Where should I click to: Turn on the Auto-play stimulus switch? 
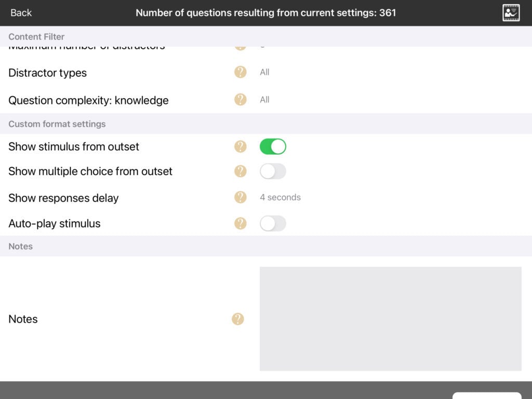[x=273, y=223]
